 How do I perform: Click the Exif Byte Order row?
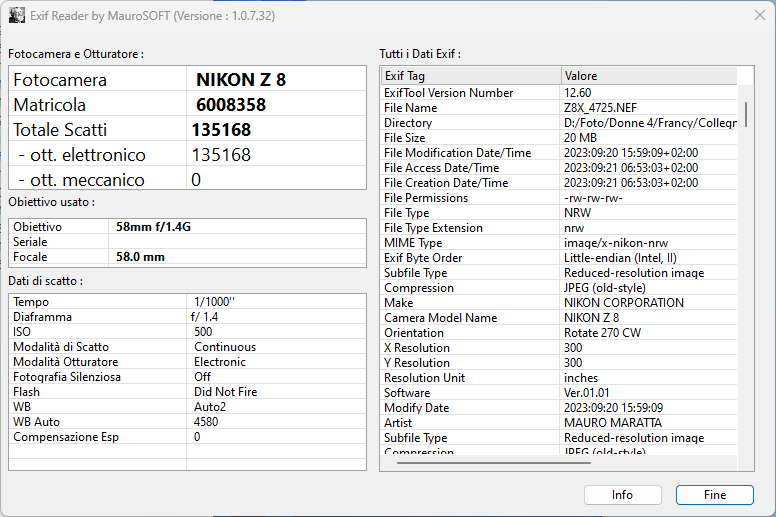(x=559, y=258)
